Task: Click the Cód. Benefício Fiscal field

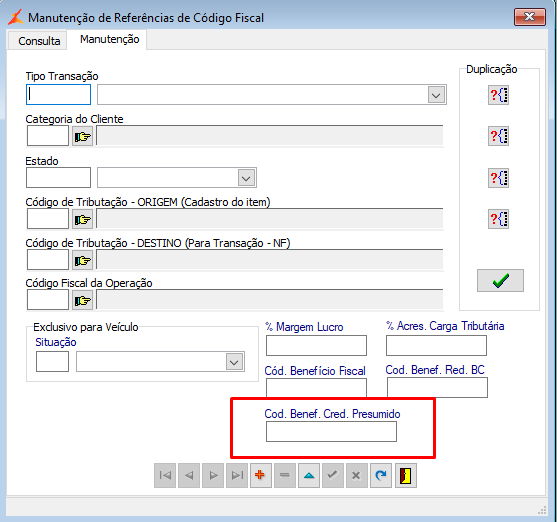Action: coord(316,388)
